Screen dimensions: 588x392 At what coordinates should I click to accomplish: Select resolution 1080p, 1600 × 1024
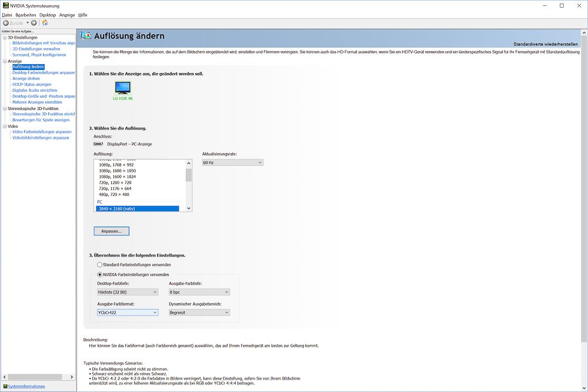tap(118, 177)
